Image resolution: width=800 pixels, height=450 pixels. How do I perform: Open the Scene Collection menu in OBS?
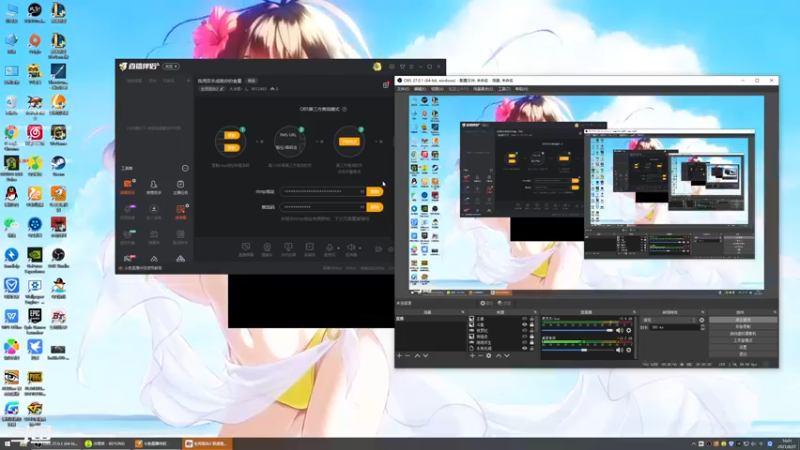tap(483, 89)
